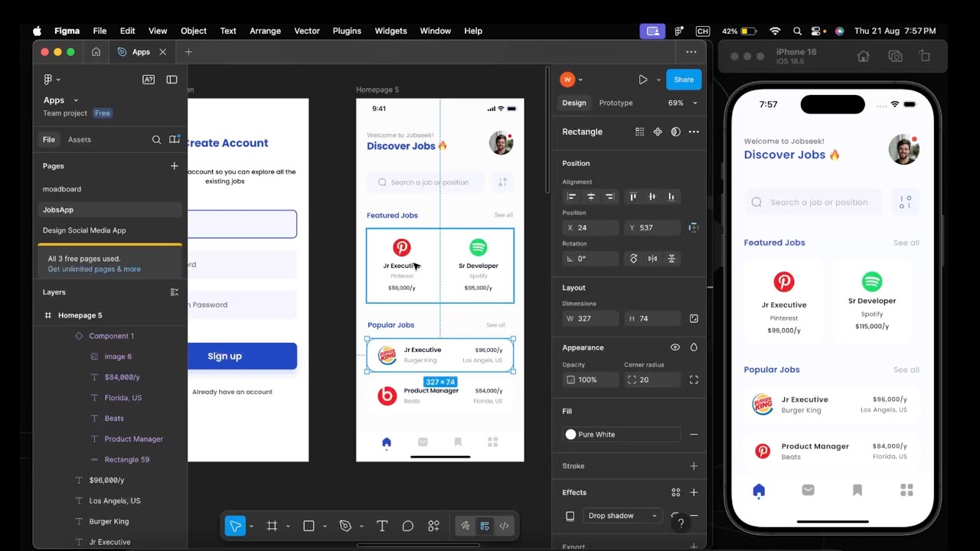Open the Plugins menu
This screenshot has height=551, width=980.
pyautogui.click(x=347, y=31)
